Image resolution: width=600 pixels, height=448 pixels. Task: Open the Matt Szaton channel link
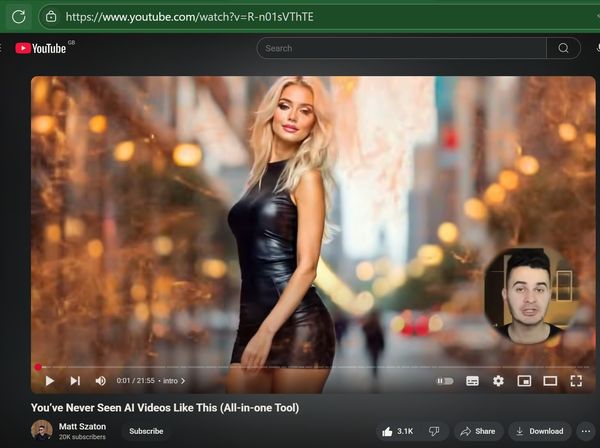(x=82, y=427)
